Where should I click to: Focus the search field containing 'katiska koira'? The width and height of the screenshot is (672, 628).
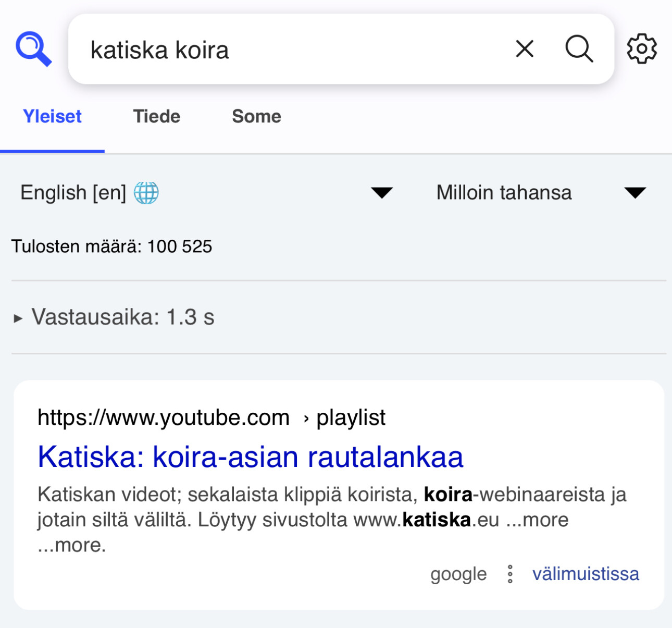292,50
